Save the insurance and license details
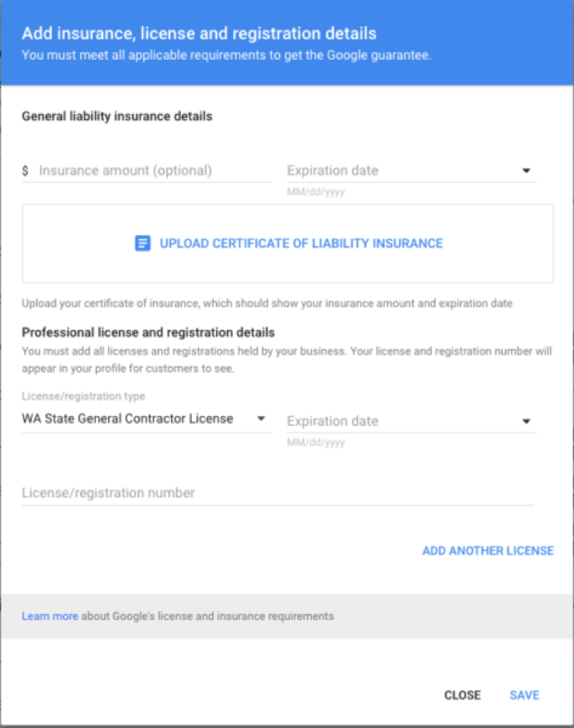The image size is (574, 728). click(524, 695)
